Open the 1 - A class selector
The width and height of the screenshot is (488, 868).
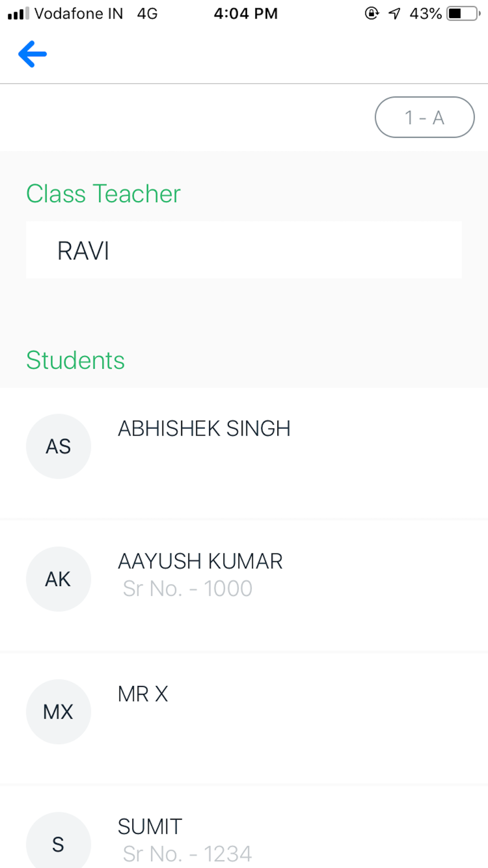pos(425,117)
